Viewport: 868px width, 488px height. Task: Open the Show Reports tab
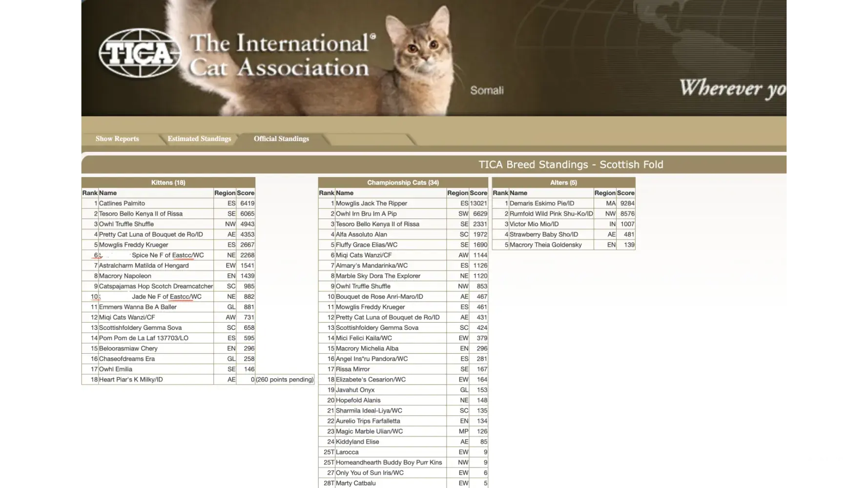point(117,139)
